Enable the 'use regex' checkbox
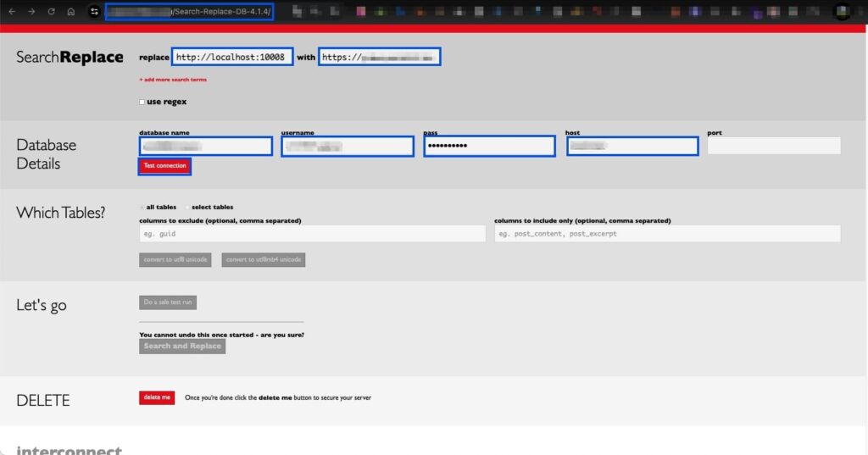 142,102
